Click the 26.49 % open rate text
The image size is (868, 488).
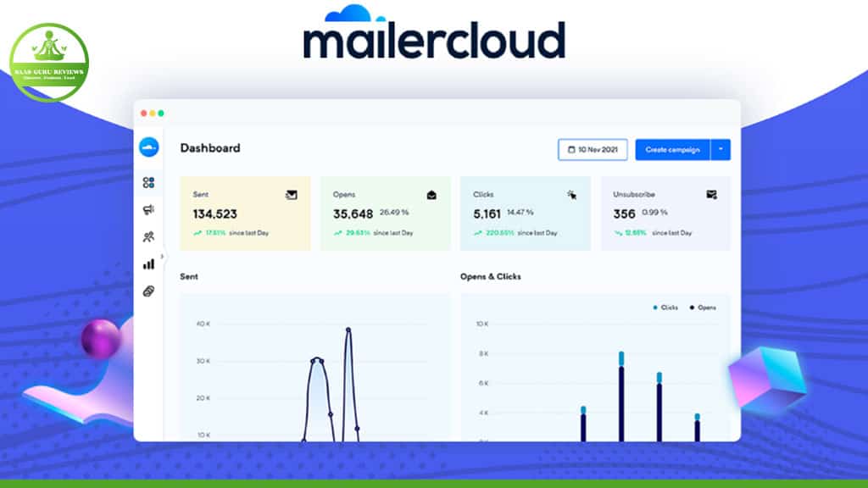(394, 213)
